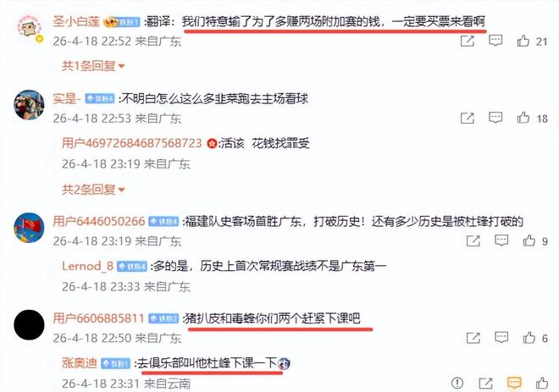Screen dimensions: 559x392
Task: Click the black avatar of 用户6606885811
Action: [30, 325]
